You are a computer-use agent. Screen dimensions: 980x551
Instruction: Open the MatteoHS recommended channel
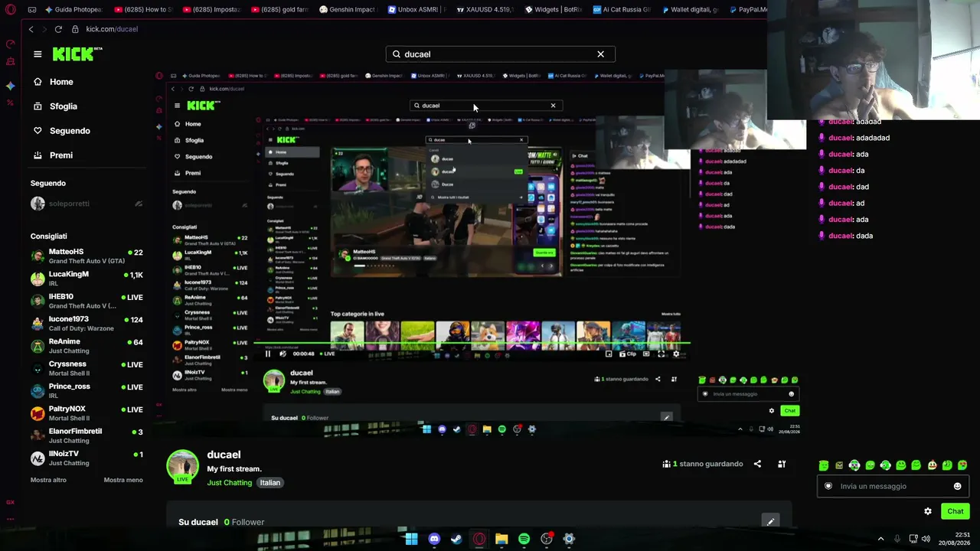pos(87,256)
